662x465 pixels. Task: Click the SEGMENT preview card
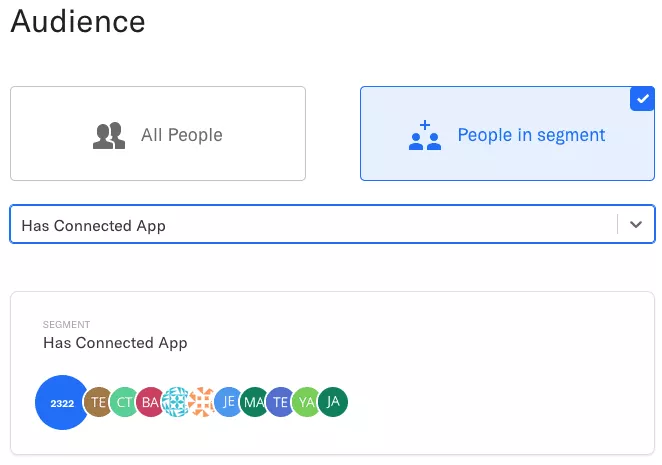coord(332,373)
